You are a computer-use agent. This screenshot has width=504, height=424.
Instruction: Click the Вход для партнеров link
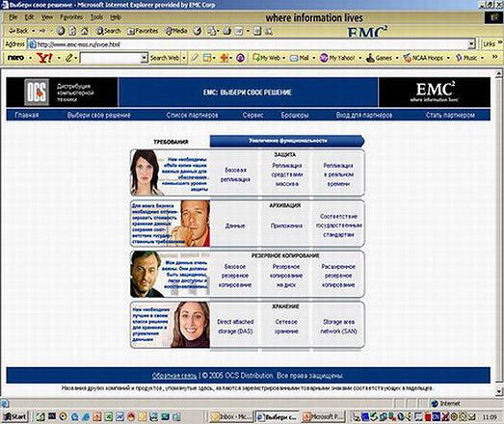pyautogui.click(x=364, y=115)
